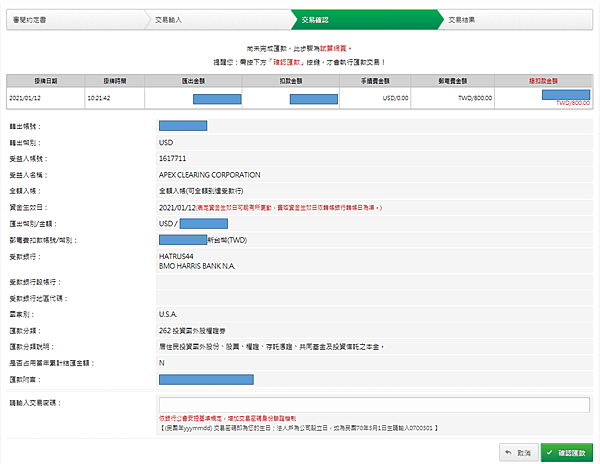Viewport: 600px width, 464px height.
Task: Click the 新台幣(TWD) currency text
Action: (227, 240)
